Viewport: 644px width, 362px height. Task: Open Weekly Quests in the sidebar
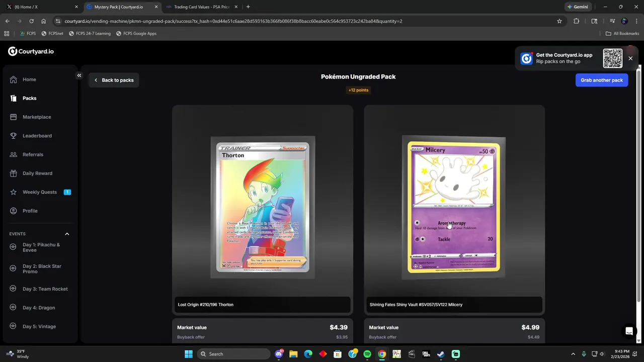[40, 192]
